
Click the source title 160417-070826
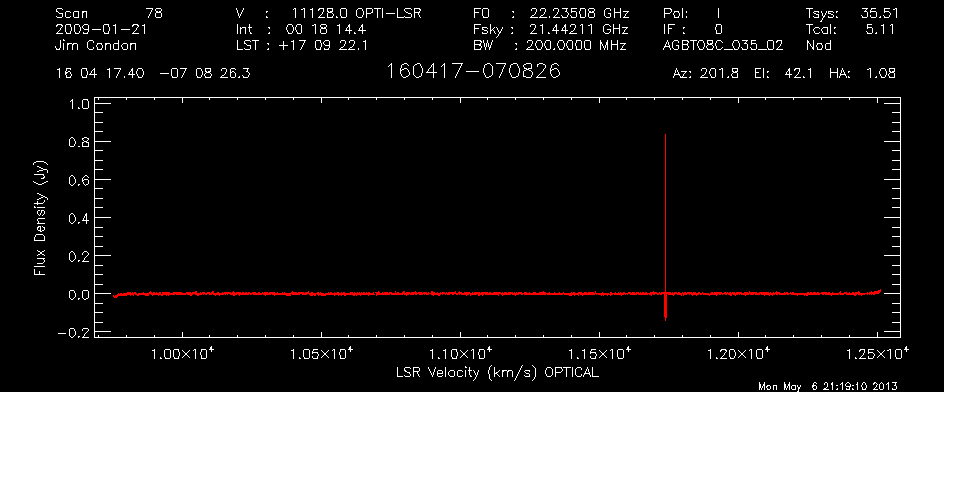tap(473, 71)
